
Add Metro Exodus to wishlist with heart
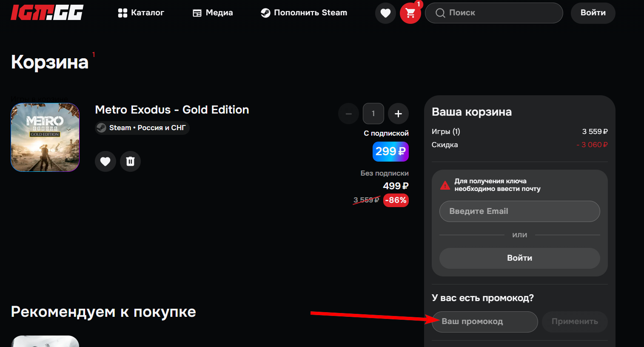(105, 162)
